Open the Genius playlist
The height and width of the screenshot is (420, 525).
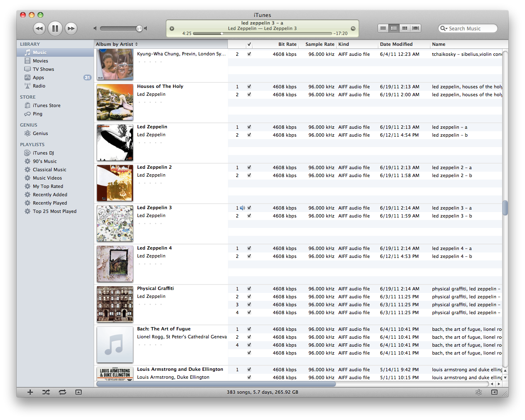click(55, 133)
